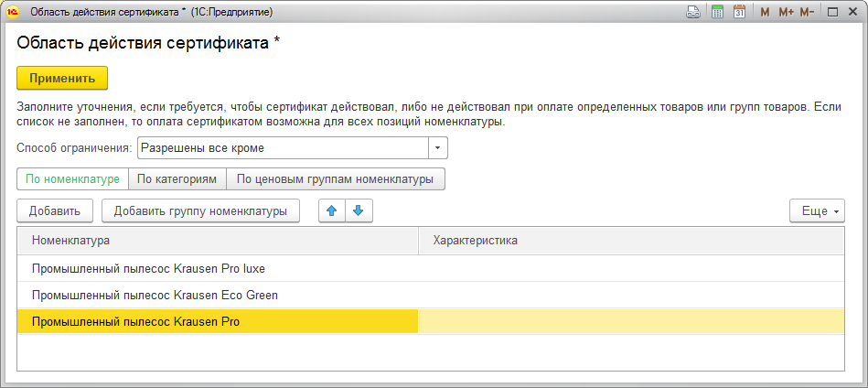Screen dimensions: 868x388
Task: Select row Промышленный пылесос Krausen Pro luxe
Action: [x=148, y=269]
